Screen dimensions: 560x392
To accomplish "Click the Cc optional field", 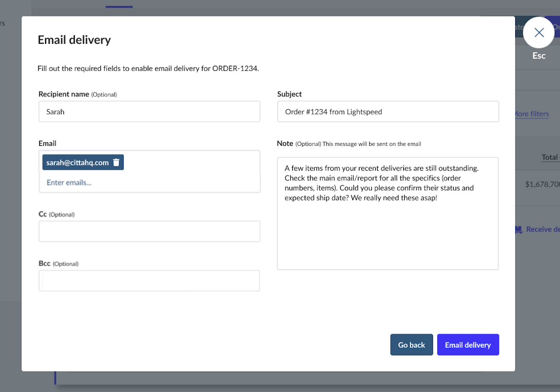I will click(x=149, y=231).
